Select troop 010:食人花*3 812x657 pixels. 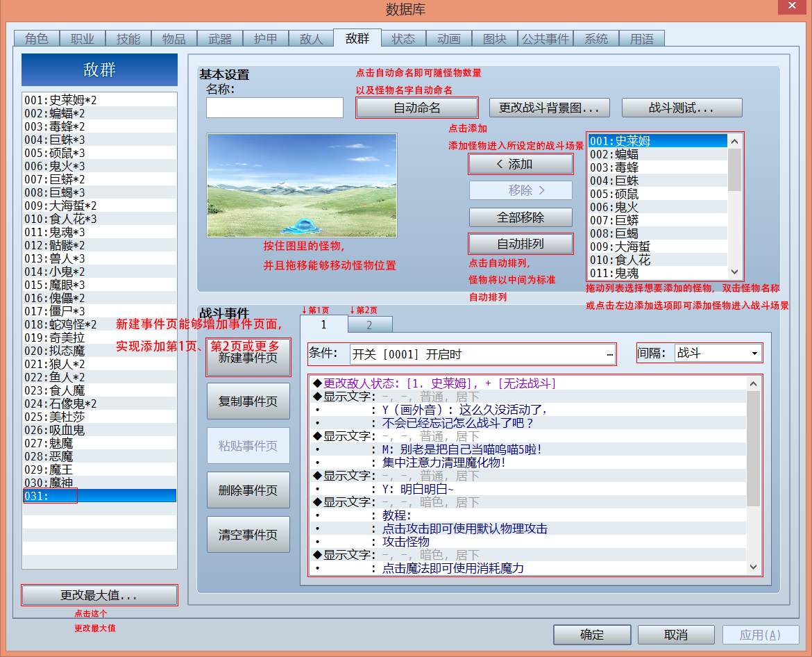point(99,219)
